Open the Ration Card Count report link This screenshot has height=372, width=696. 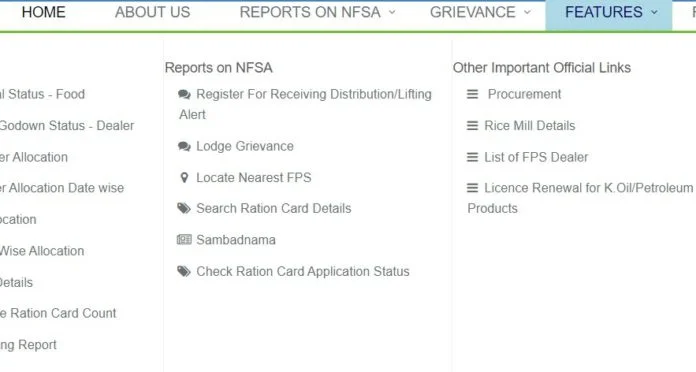58,313
